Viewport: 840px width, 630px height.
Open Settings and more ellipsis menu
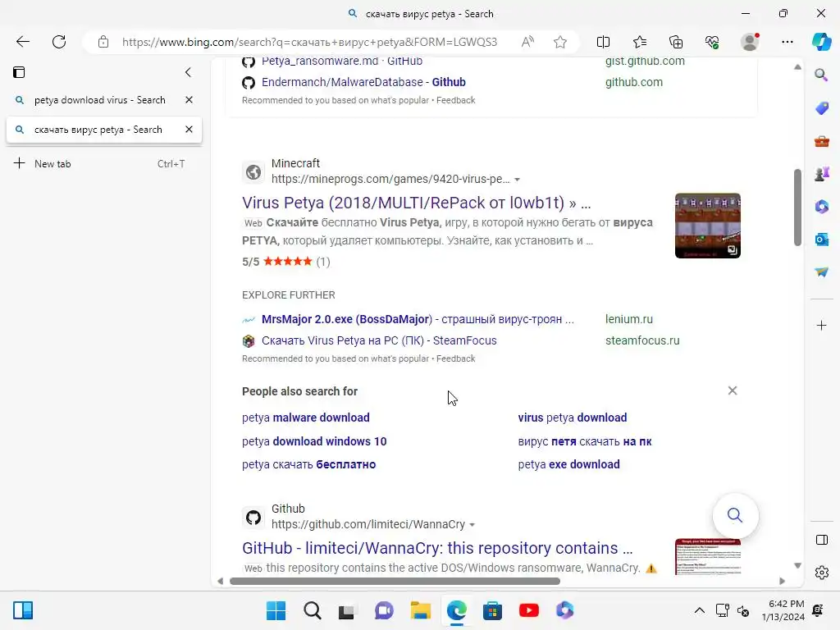pyautogui.click(x=787, y=42)
